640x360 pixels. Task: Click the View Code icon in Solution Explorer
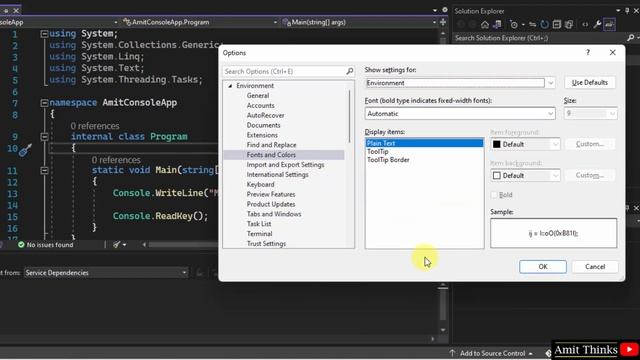pos(585,24)
